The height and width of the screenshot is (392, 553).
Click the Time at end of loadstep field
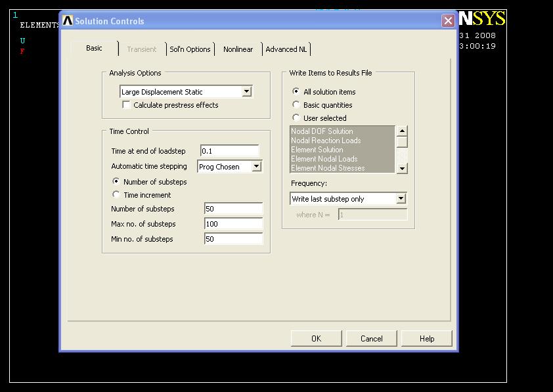[x=229, y=151]
